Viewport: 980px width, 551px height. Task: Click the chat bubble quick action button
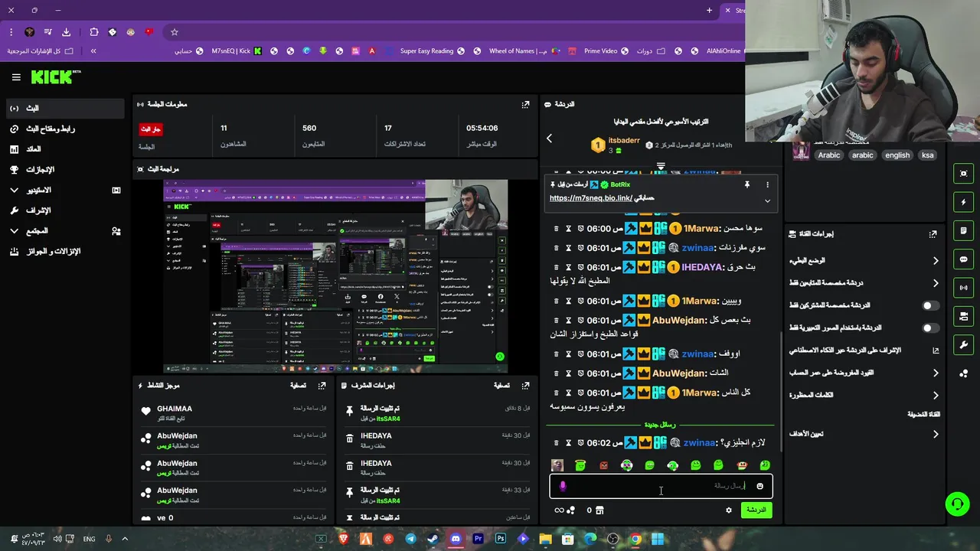point(963,259)
